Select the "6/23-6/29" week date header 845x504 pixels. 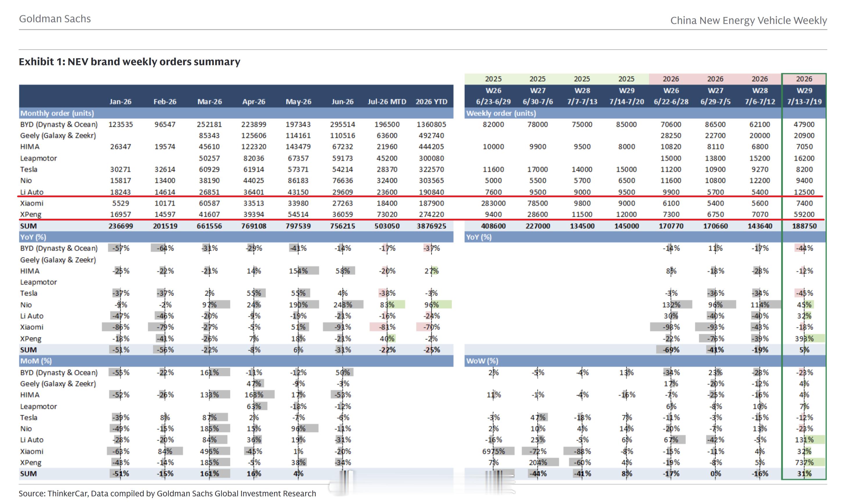pyautogui.click(x=493, y=102)
